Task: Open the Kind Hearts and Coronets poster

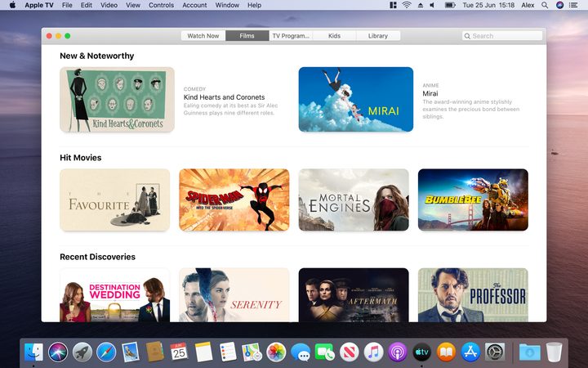Action: [x=117, y=100]
